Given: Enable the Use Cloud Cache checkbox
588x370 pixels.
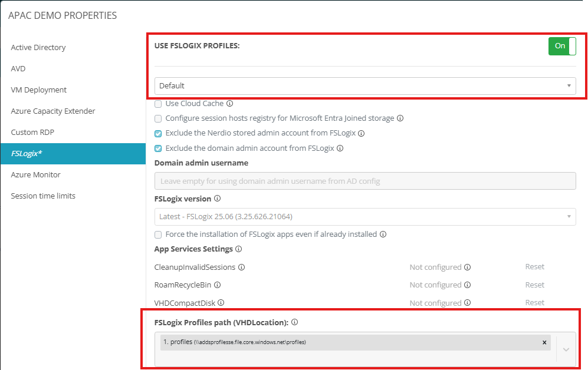Looking at the screenshot, I should coord(158,104).
